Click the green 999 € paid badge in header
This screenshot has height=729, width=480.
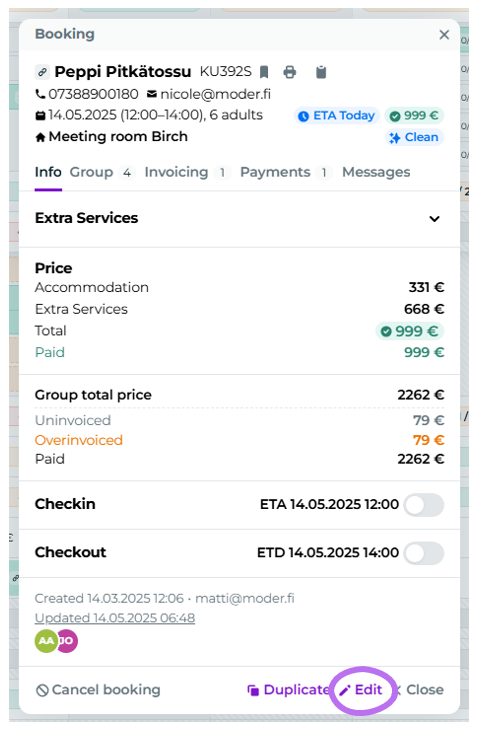tap(414, 116)
